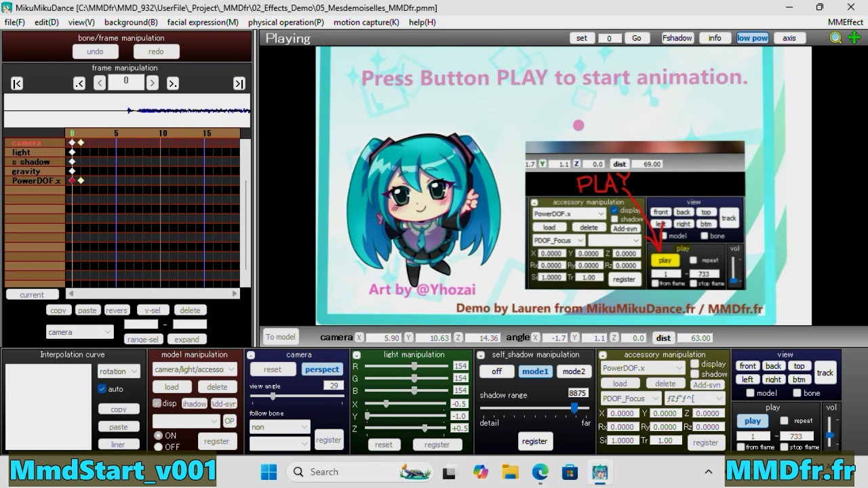Click the redo button
868x488 pixels.
[156, 52]
